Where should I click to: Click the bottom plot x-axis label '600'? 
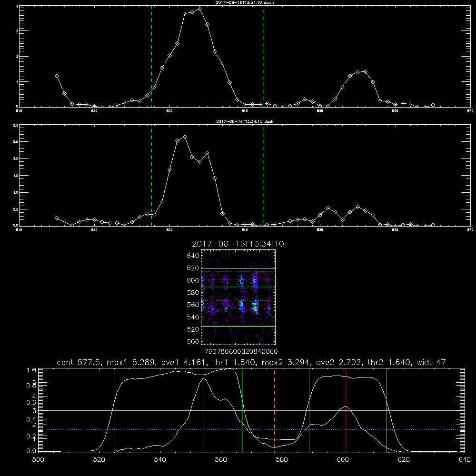[343, 460]
